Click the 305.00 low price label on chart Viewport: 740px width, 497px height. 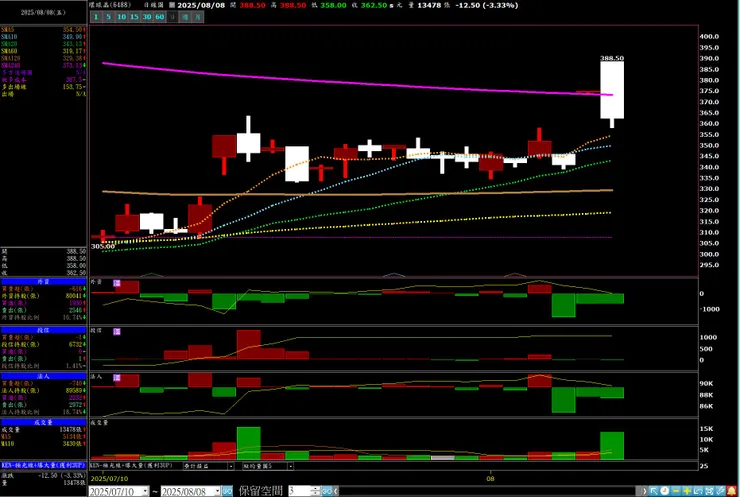coord(103,246)
